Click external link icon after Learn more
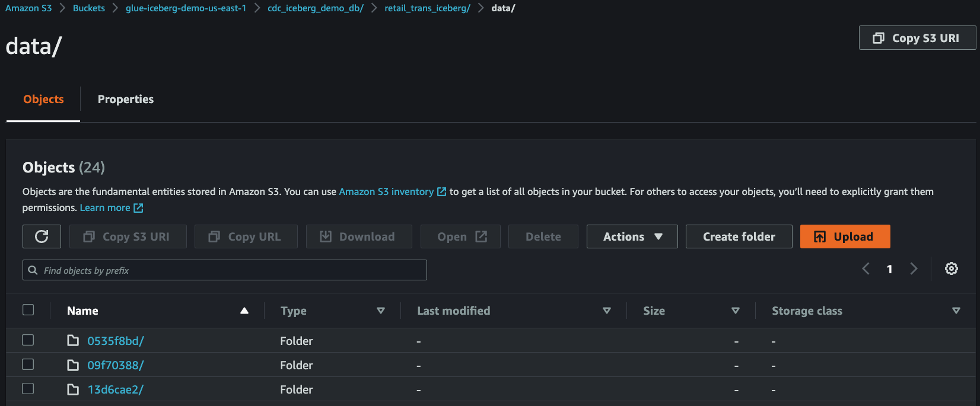 pyautogui.click(x=138, y=207)
